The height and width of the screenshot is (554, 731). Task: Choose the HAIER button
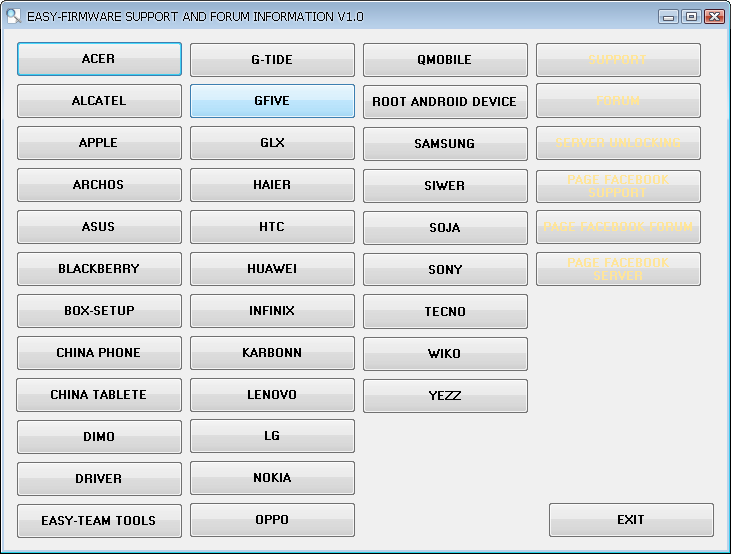click(x=272, y=185)
